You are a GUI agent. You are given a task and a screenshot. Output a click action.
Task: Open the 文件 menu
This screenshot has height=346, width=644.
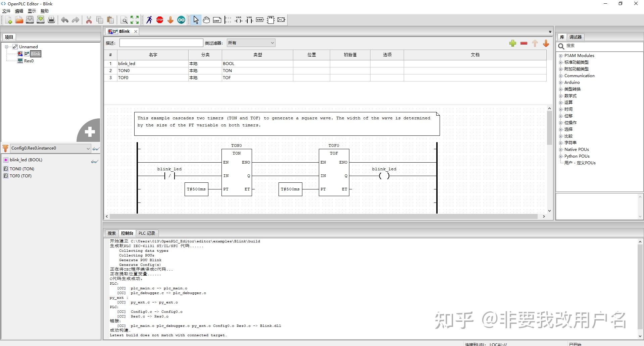point(6,11)
